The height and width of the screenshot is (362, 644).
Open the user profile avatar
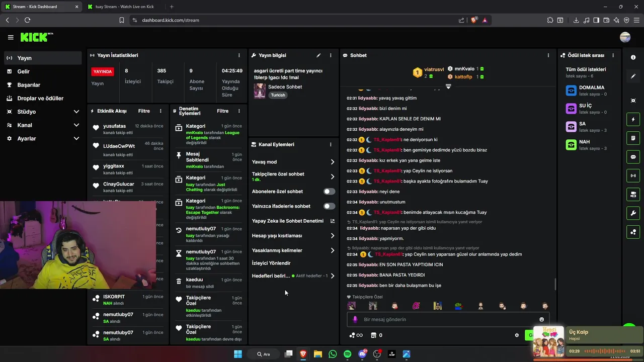(625, 37)
